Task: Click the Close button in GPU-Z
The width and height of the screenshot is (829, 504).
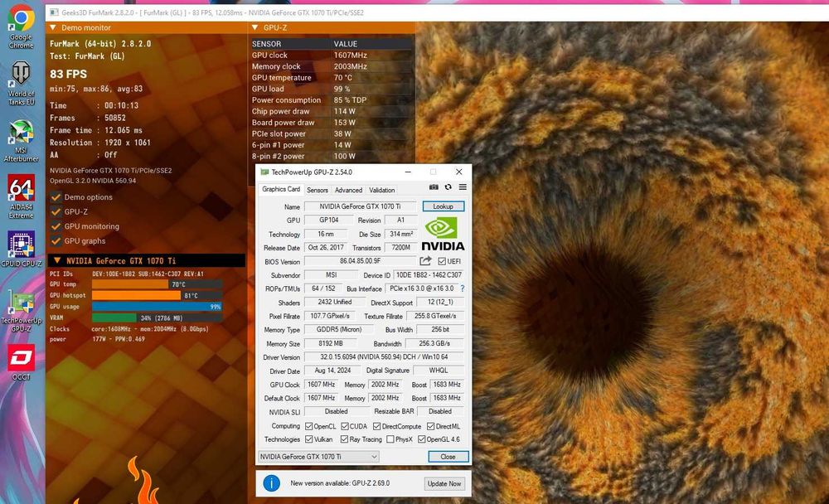Action: [448, 457]
